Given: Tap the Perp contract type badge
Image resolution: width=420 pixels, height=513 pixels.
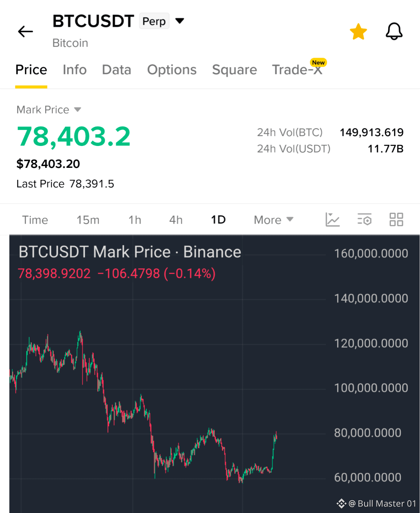Looking at the screenshot, I should (x=154, y=22).
